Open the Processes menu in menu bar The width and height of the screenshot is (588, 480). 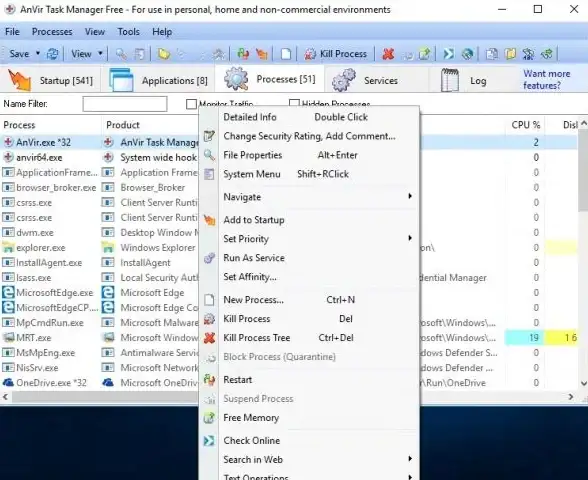(52, 32)
